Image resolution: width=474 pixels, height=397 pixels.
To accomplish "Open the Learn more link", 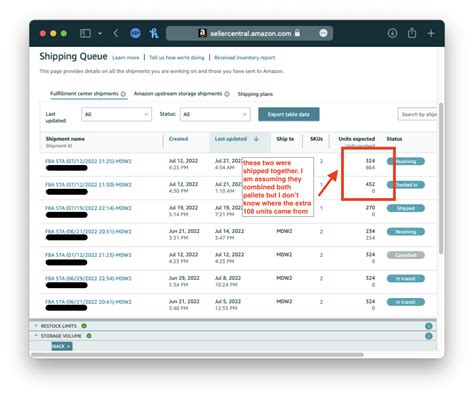I will 126,58.
